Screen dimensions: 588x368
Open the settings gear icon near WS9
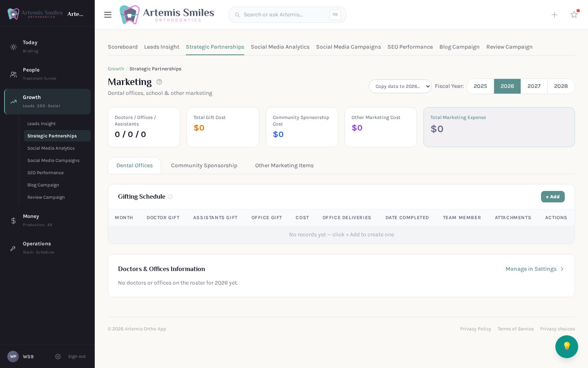58,357
